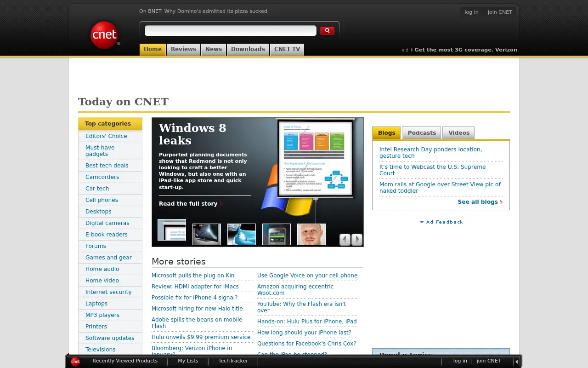Image resolution: width=588 pixels, height=368 pixels.
Task: Open Ad Feedback dropdown
Action: [x=441, y=222]
